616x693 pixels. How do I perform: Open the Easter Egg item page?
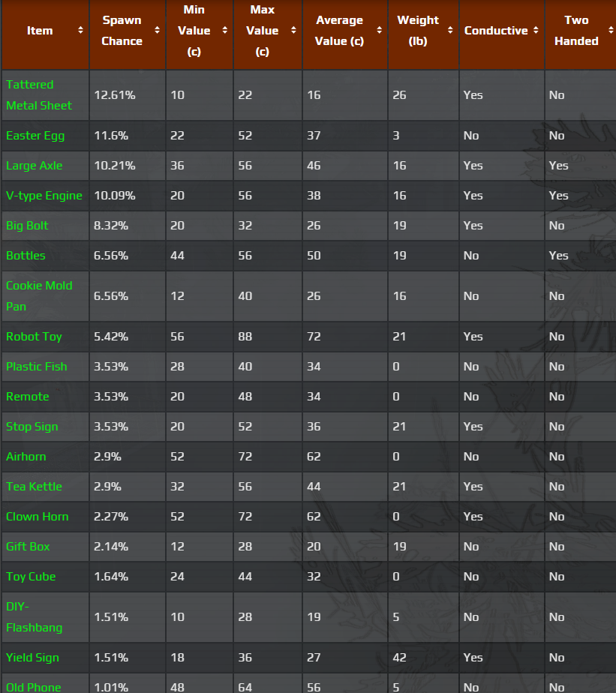click(x=35, y=136)
